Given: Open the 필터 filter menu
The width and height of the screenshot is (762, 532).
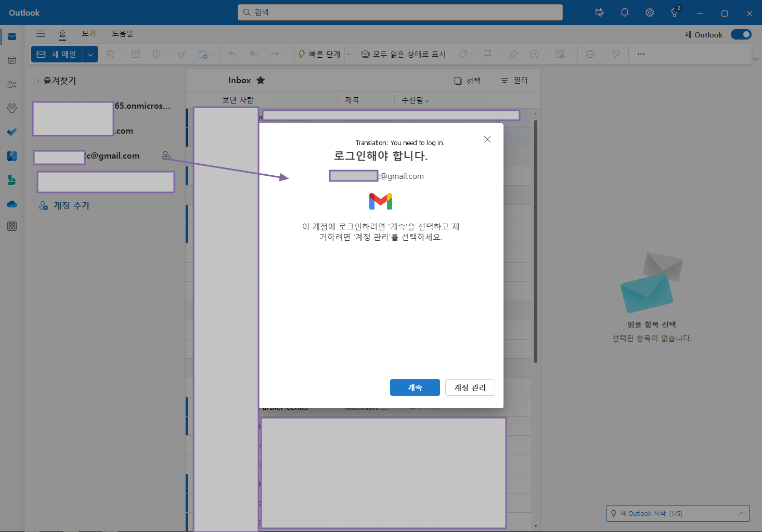Looking at the screenshot, I should (514, 81).
